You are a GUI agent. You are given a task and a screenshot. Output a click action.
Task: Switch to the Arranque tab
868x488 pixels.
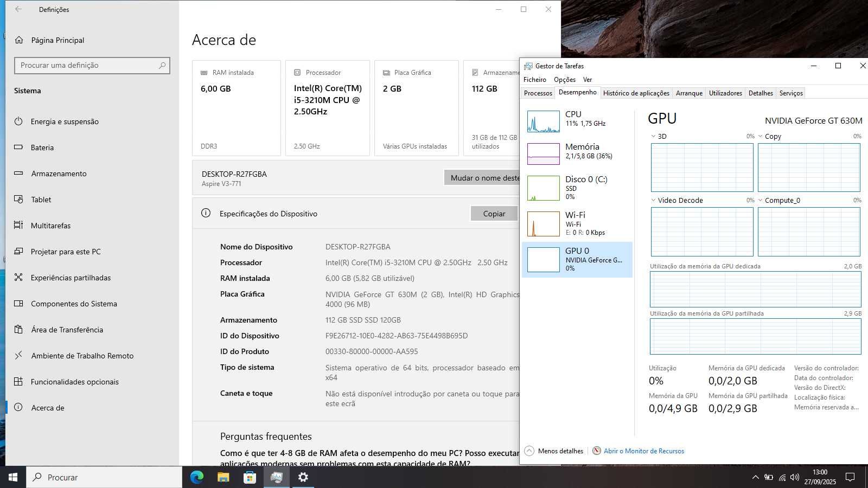689,93
